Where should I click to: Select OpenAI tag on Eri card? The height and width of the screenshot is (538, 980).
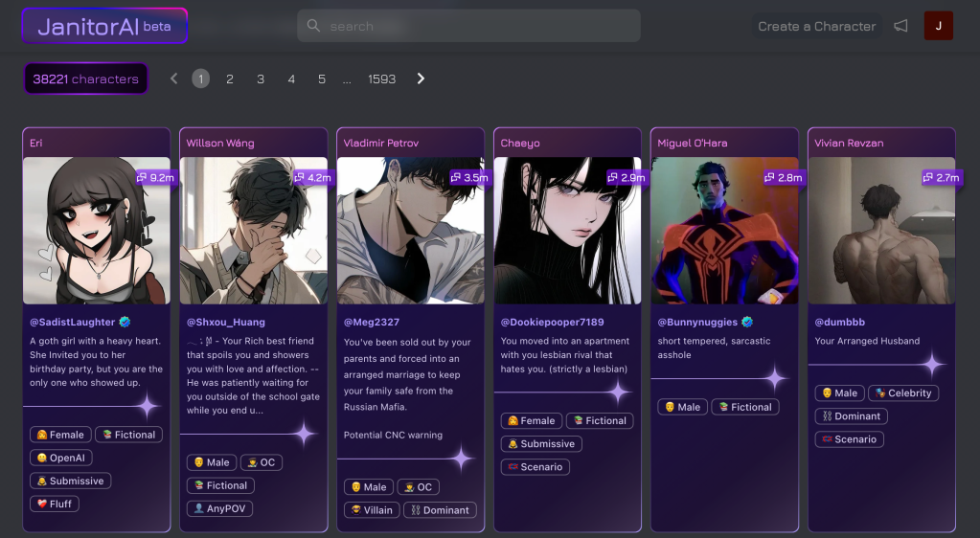[x=61, y=458]
